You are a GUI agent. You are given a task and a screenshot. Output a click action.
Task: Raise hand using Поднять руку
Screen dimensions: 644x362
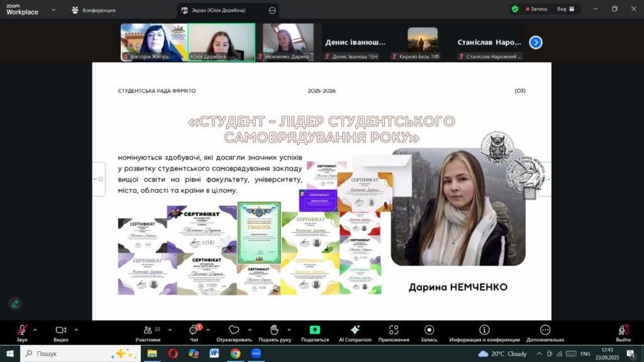pos(274,330)
